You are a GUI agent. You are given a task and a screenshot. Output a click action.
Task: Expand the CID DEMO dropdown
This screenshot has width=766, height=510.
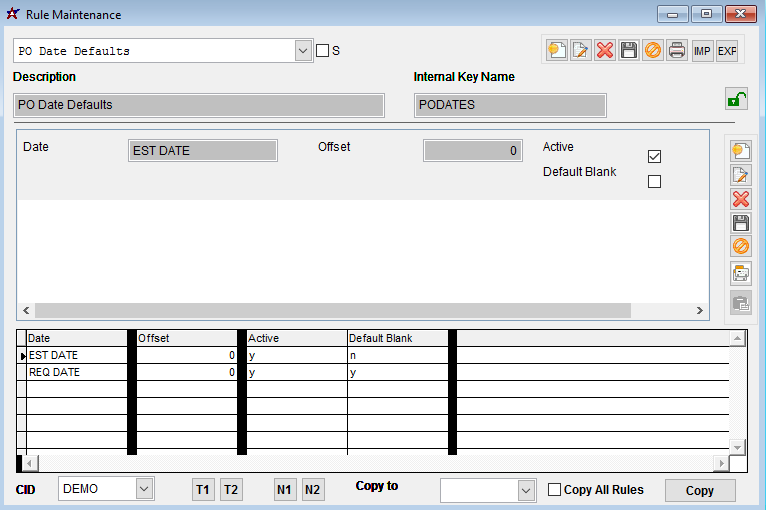(144, 489)
